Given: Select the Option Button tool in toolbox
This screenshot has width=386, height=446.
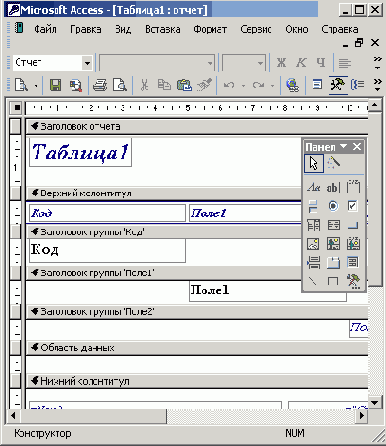Looking at the screenshot, I should 333,206.
